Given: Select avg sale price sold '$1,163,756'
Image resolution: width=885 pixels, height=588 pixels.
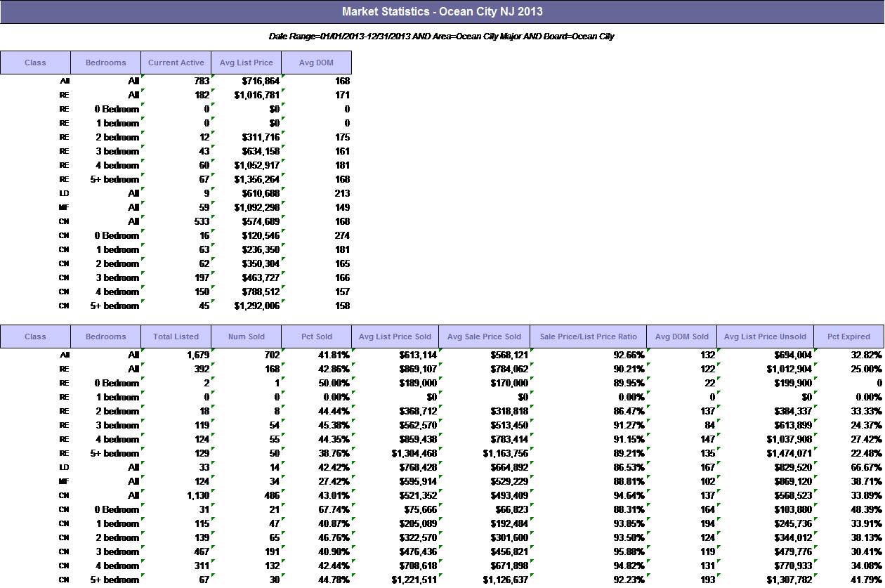Looking at the screenshot, I should point(506,453).
